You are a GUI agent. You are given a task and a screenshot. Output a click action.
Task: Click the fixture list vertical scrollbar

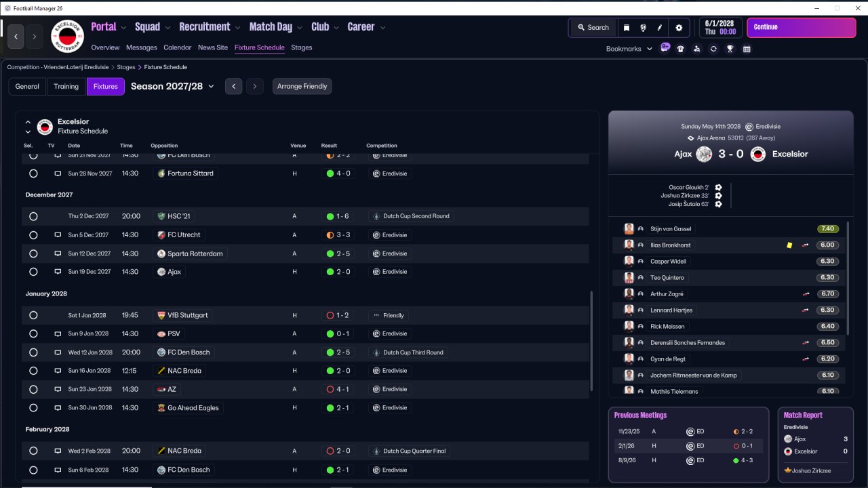click(x=591, y=341)
